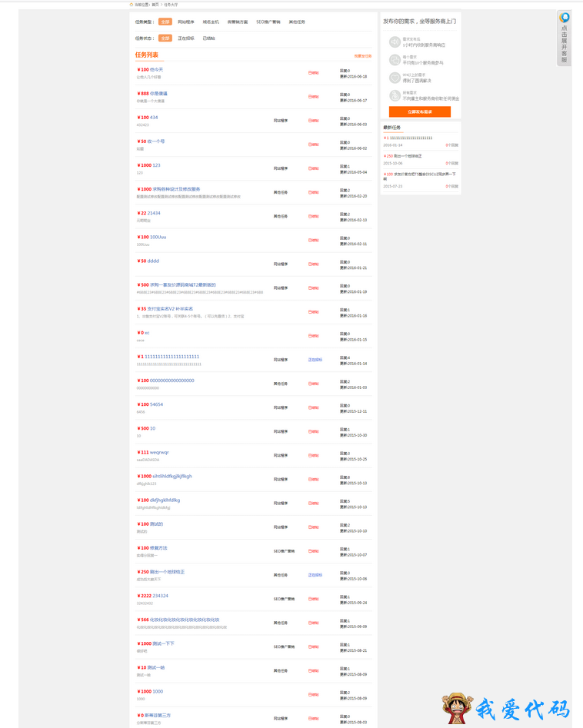583x728 pixels.
Task: Click the 我要发任务 link
Action: [x=363, y=56]
